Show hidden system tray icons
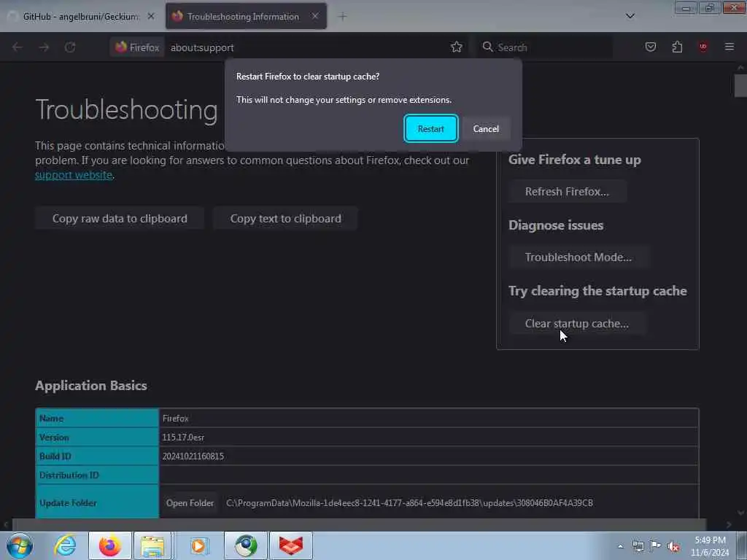 620,546
